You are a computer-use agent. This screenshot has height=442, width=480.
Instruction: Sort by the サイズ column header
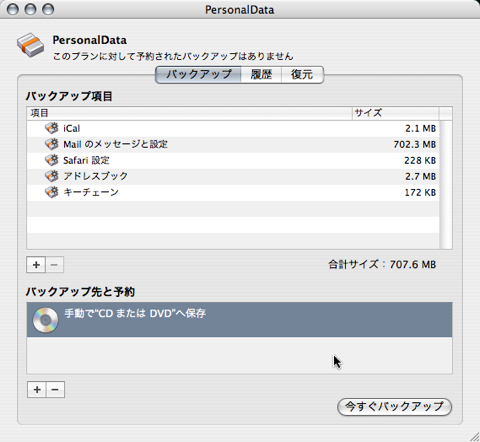[396, 113]
